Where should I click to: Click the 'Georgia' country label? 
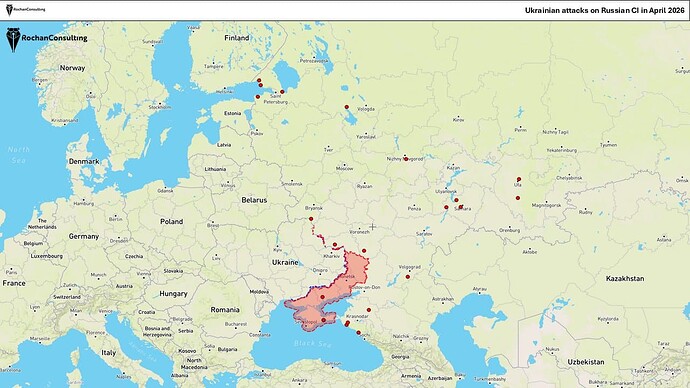(400, 357)
